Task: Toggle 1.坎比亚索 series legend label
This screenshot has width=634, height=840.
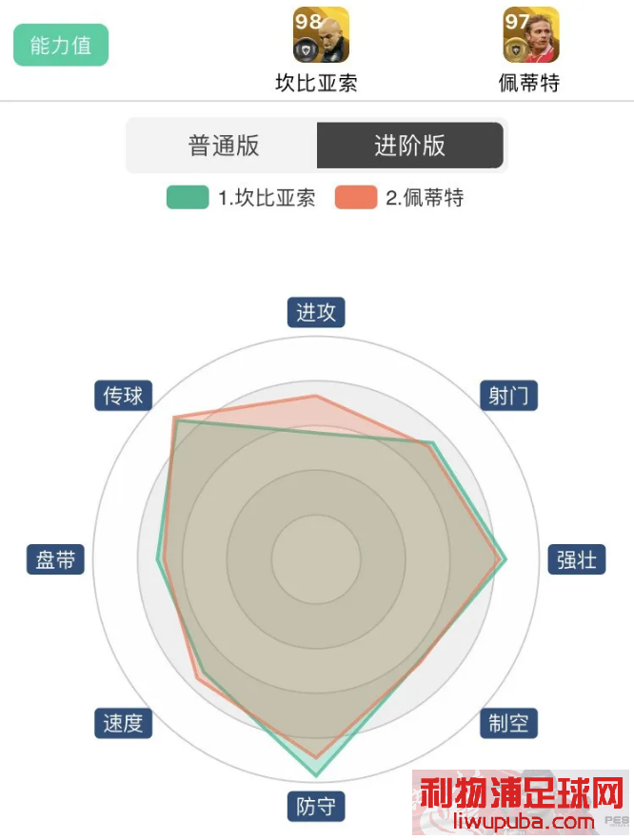Action: 267,198
